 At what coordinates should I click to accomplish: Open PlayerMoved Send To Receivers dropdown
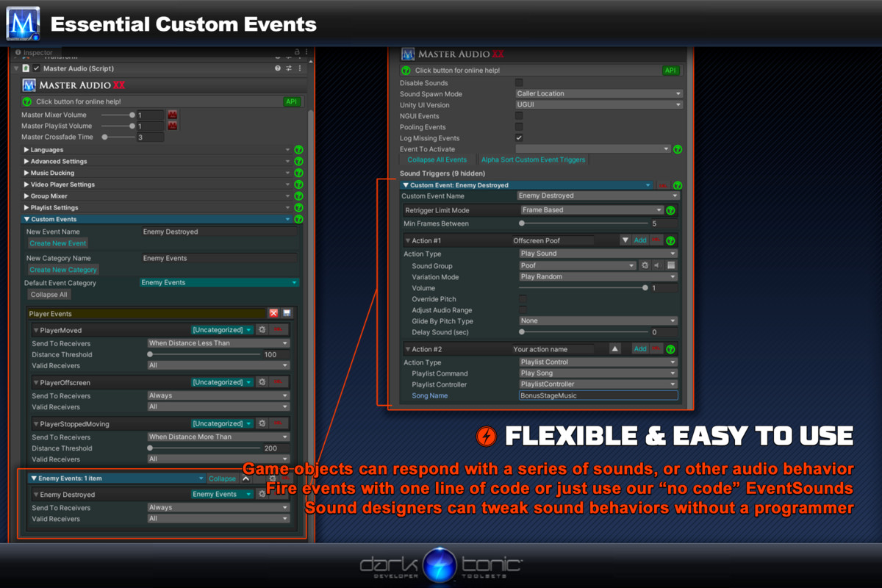218,343
